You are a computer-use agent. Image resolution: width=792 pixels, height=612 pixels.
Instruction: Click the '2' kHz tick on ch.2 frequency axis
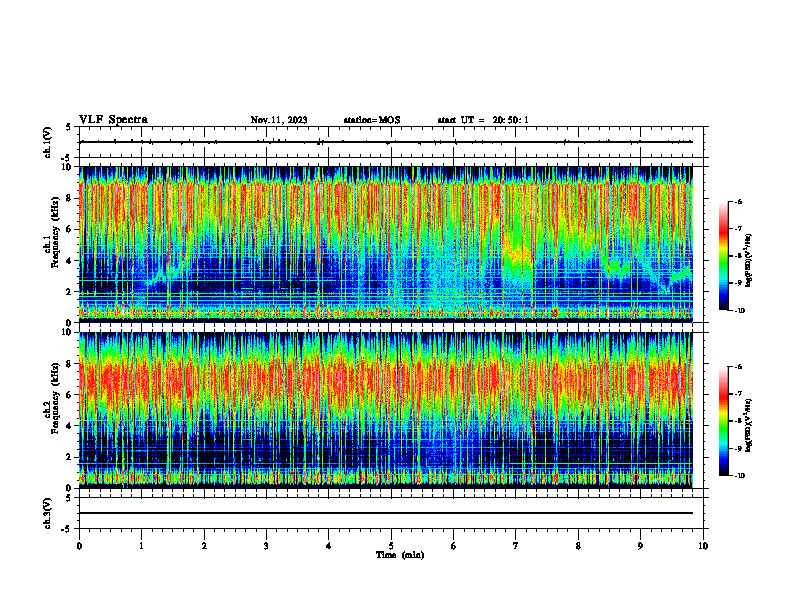pyautogui.click(x=68, y=457)
